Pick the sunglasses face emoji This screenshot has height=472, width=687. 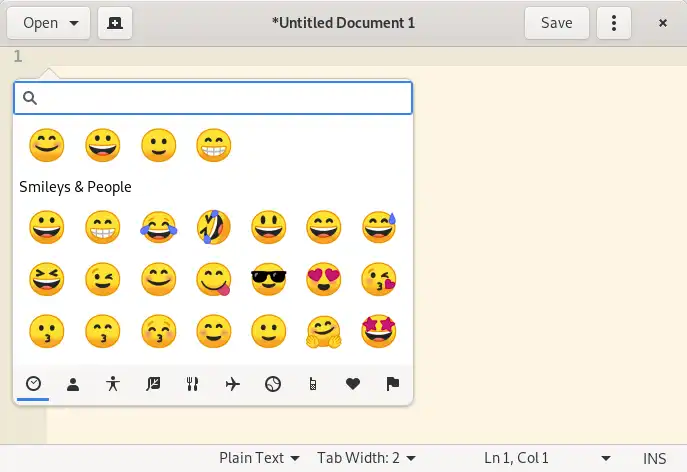269,279
